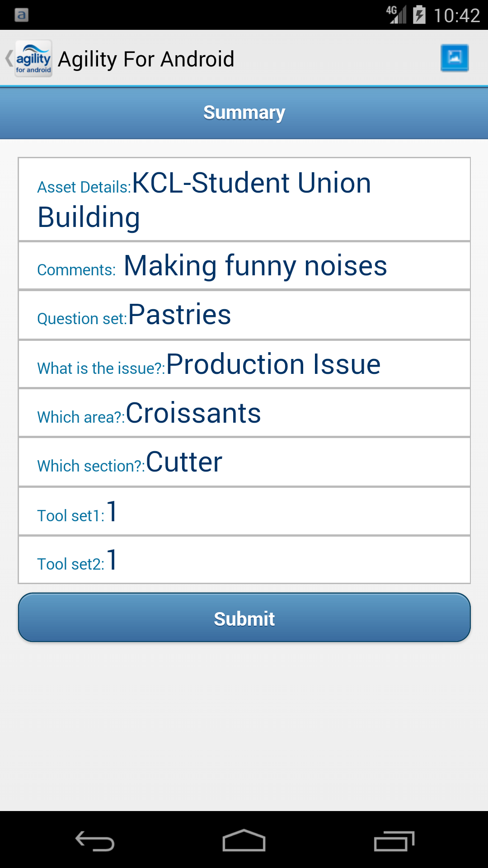
Task: Tap the Production Issue row
Action: tap(244, 364)
